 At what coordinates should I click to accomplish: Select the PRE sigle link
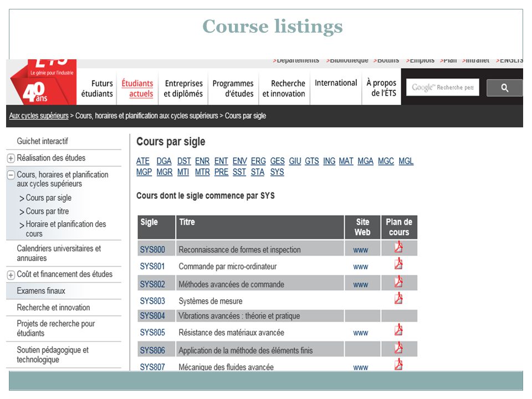[221, 172]
